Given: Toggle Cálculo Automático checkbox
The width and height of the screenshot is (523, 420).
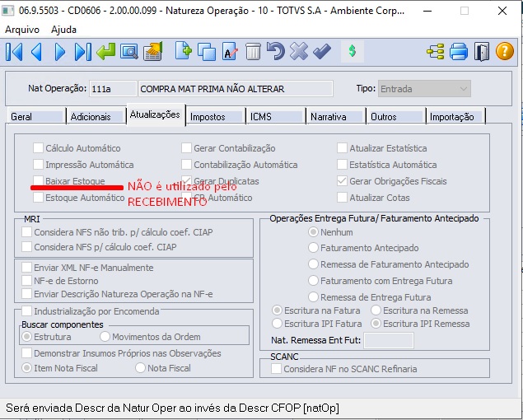Looking at the screenshot, I should click(38, 147).
